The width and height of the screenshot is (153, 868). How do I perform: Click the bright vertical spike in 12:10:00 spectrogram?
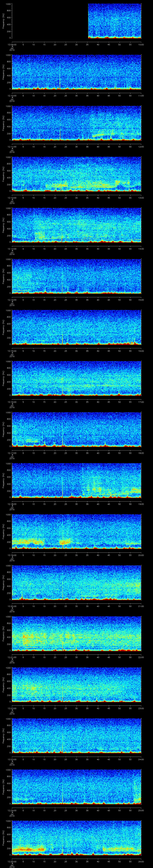tap(60, 77)
